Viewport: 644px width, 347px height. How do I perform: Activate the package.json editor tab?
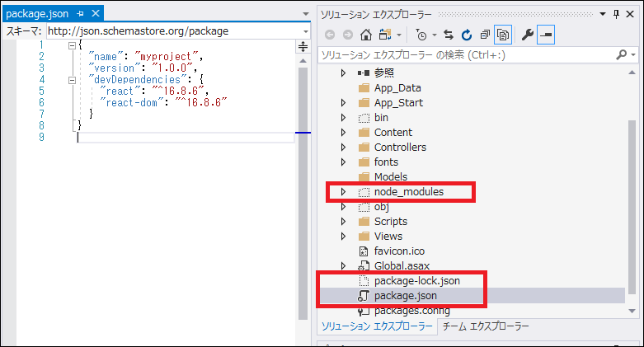[37, 13]
